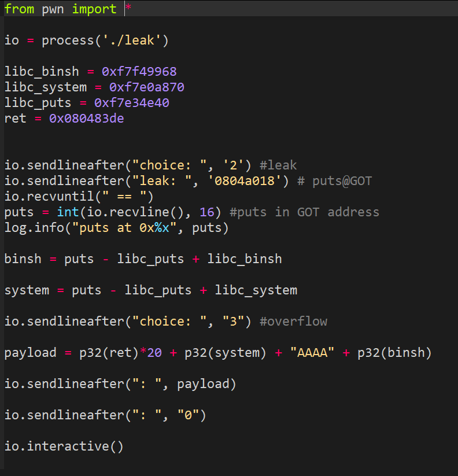Click the '# puts@GOT' comment
Image resolution: width=458 pixels, height=476 pixels.
[334, 181]
